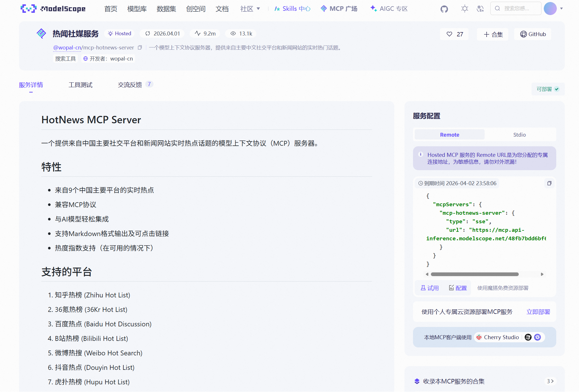Switch to 工具测试 tab
The height and width of the screenshot is (392, 579).
pos(80,85)
